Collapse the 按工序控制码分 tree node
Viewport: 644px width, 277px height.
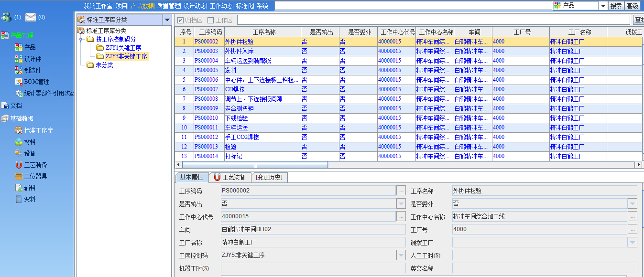click(81, 39)
